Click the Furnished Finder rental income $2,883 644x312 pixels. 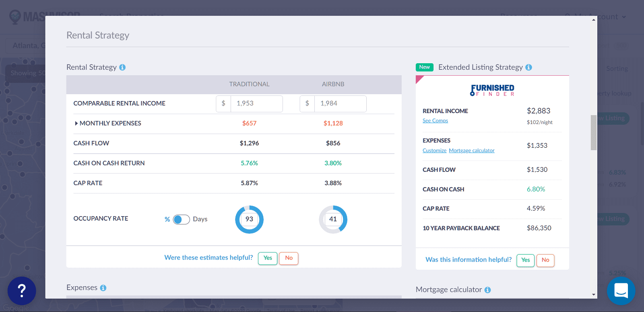point(539,111)
